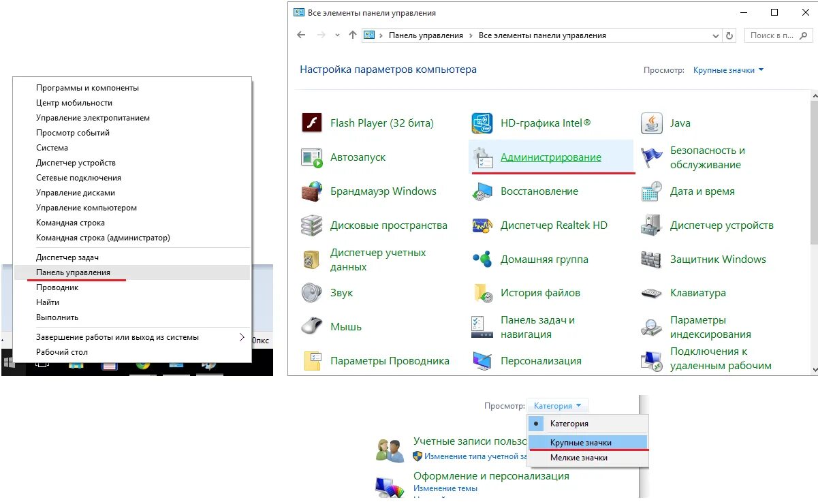
Task: Select Диспетчер задач menu entry
Action: click(x=133, y=257)
